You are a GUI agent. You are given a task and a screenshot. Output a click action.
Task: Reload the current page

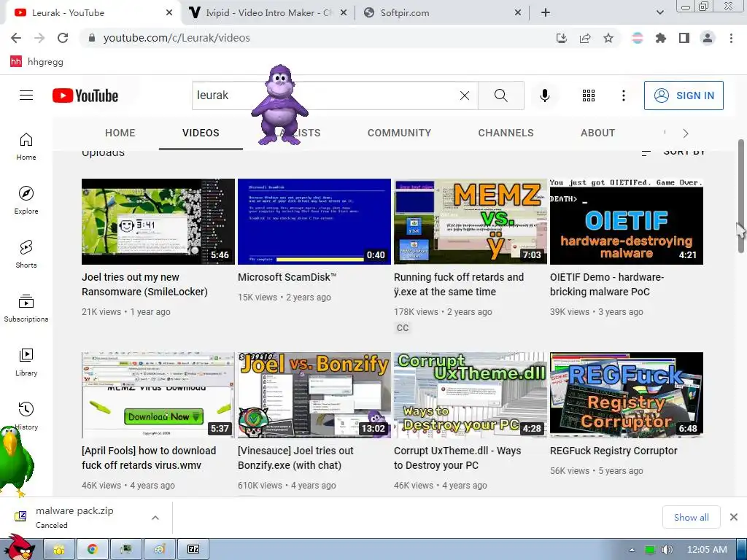(x=63, y=38)
